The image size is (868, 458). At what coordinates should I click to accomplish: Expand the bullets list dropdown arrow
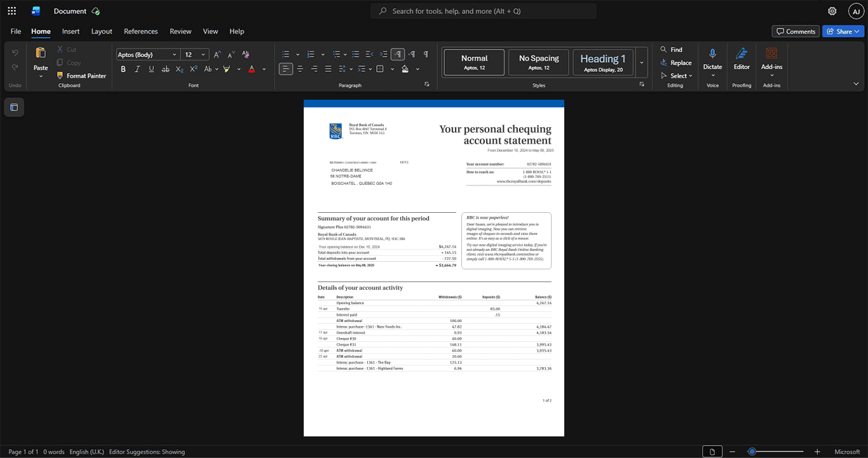tap(297, 55)
